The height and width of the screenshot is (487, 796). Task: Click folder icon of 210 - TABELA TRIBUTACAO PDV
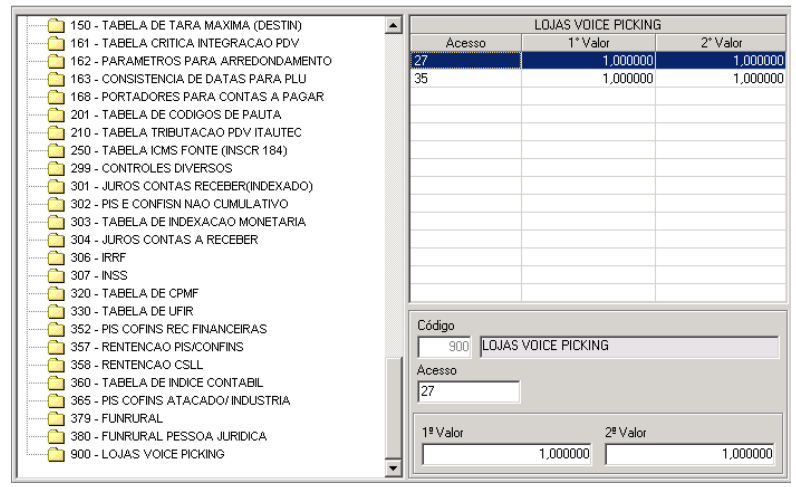[56, 133]
